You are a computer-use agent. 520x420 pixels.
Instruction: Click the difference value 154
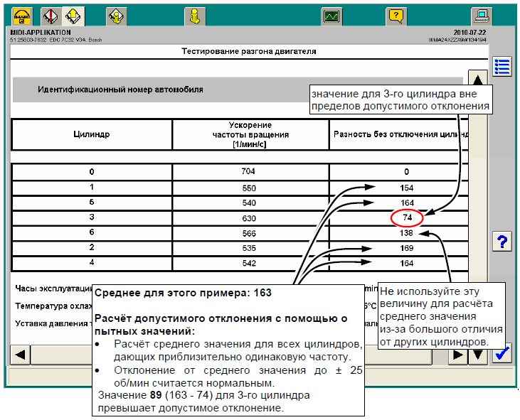(407, 188)
